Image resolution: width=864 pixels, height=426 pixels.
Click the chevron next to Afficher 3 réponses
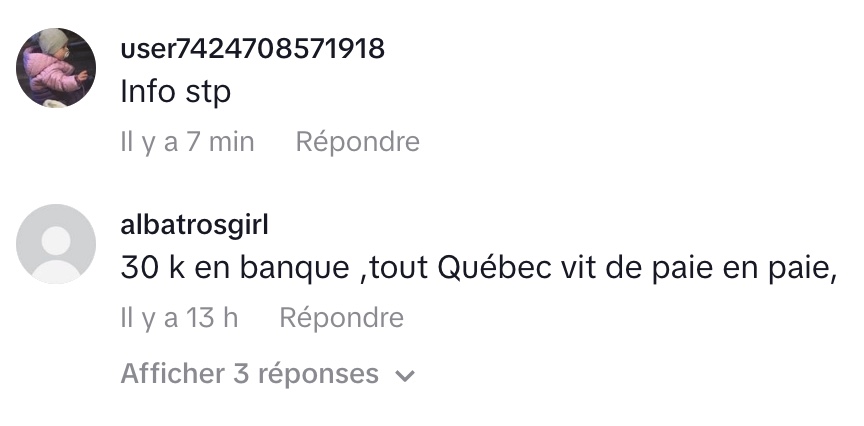405,376
